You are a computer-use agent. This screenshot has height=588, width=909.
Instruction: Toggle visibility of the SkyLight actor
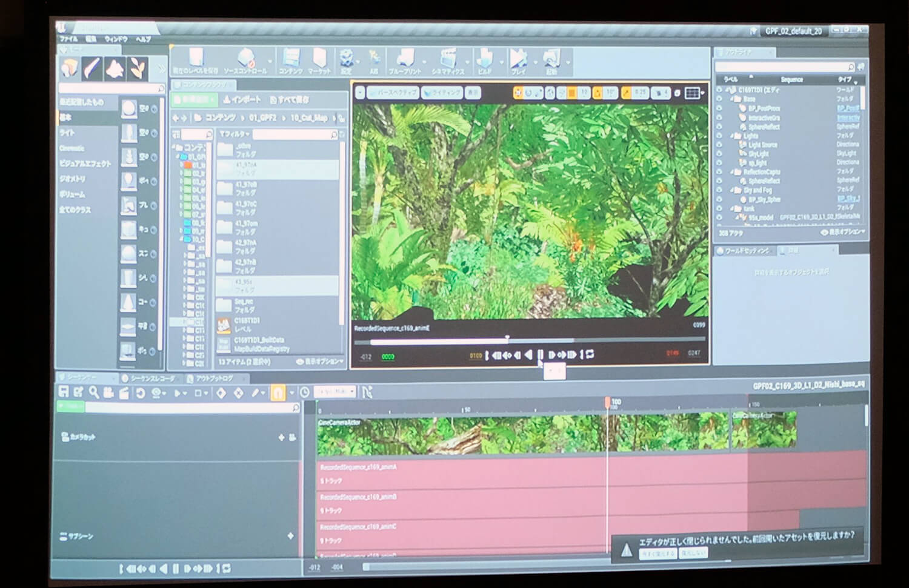(719, 154)
